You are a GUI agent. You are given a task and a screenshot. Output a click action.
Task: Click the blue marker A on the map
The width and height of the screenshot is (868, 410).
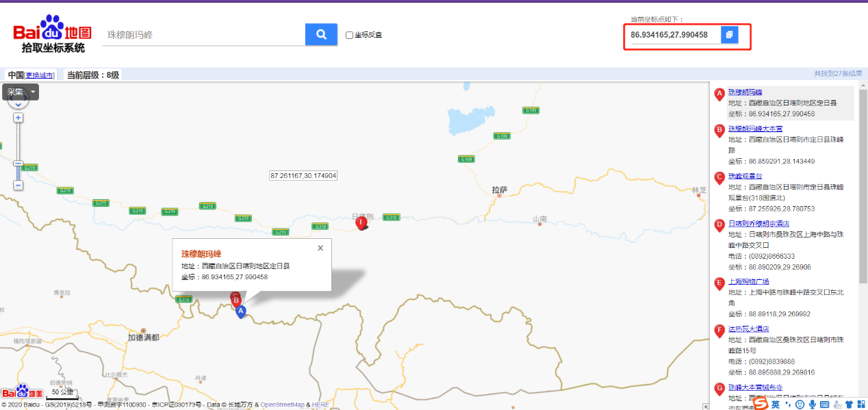point(240,311)
